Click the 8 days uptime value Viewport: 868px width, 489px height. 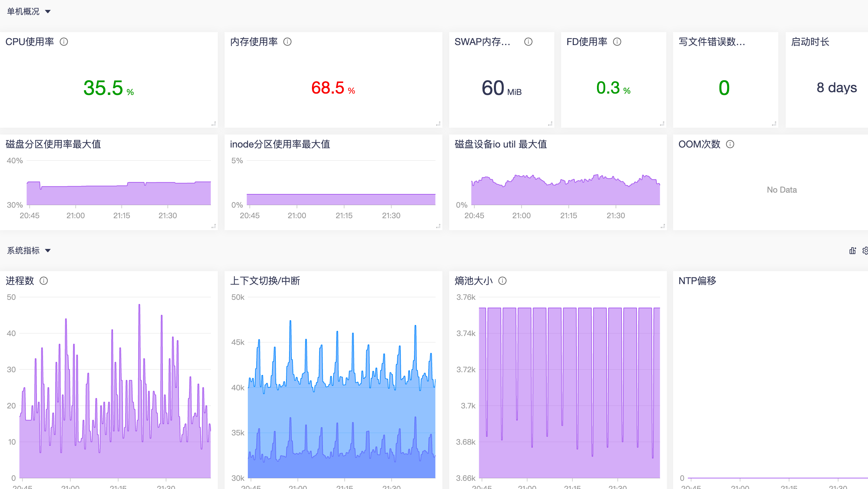(837, 88)
